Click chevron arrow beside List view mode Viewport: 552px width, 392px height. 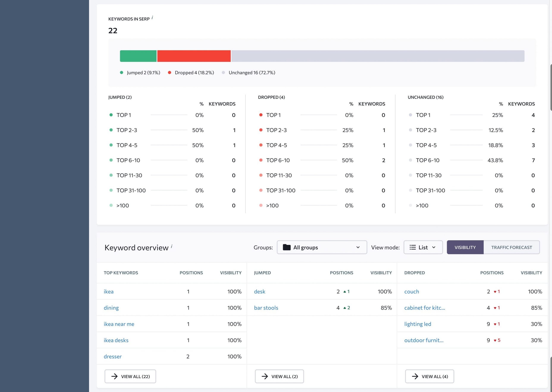(x=434, y=247)
